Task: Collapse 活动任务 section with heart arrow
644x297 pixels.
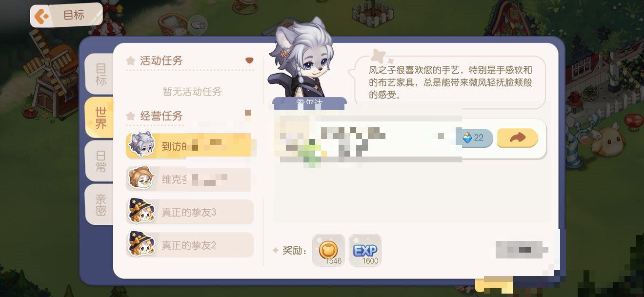Action: (x=249, y=60)
